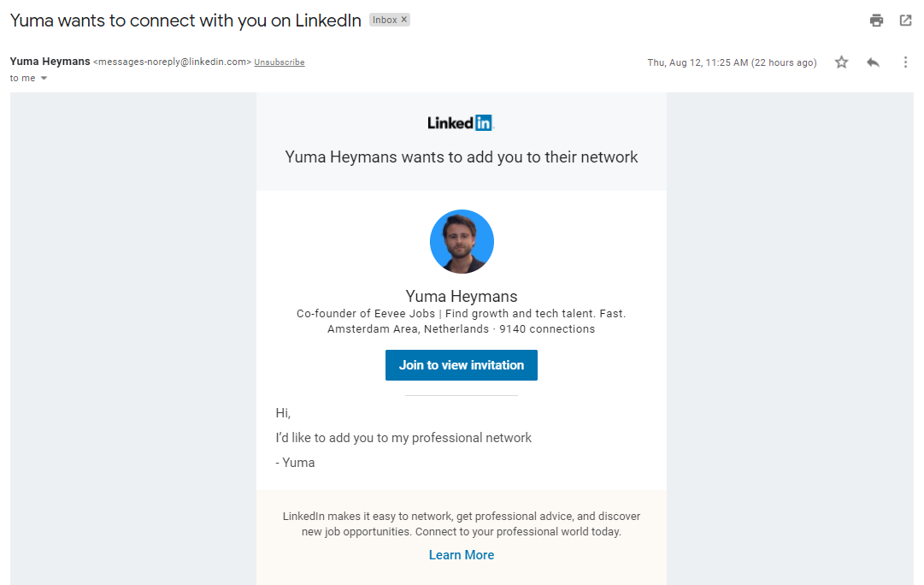Viewport: 924px width, 585px height.
Task: Expand recipient details arrow next to 'to me'
Action: coord(44,79)
